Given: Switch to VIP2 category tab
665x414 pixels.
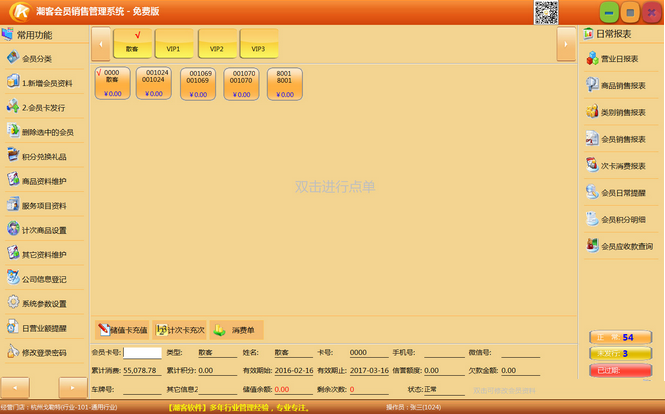Looking at the screenshot, I should click(x=217, y=43).
